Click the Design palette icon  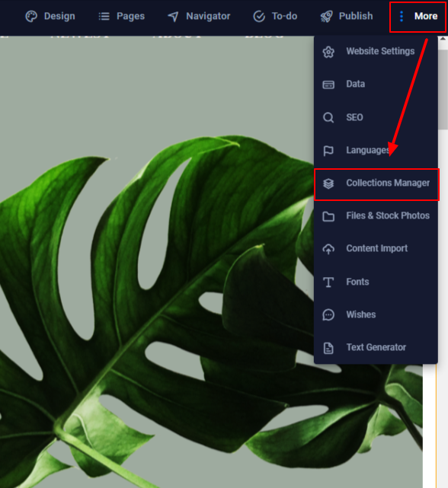(31, 16)
